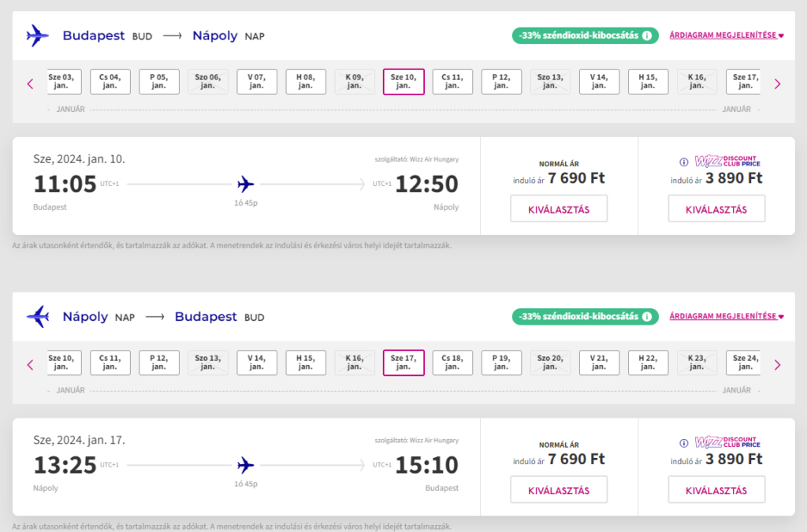Expand return Árdiagram megjelenítése
This screenshot has width=807, height=532.
(726, 317)
